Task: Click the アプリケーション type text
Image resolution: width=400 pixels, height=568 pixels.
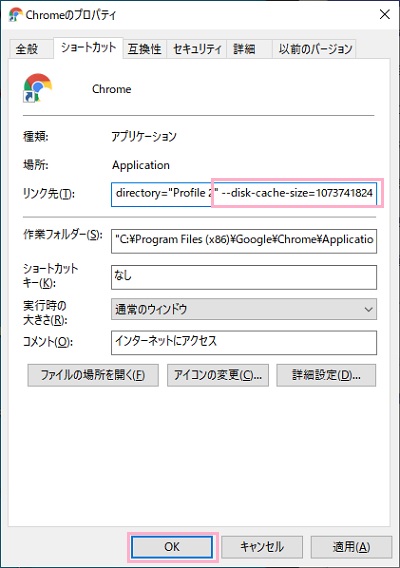Action: 144,137
